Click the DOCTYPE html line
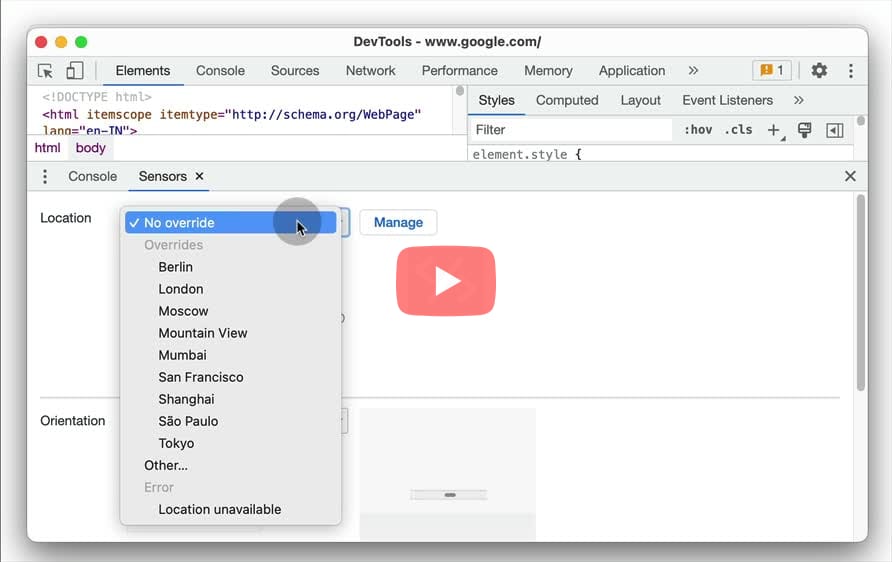Screen dimensions: 892x562 [97, 97]
